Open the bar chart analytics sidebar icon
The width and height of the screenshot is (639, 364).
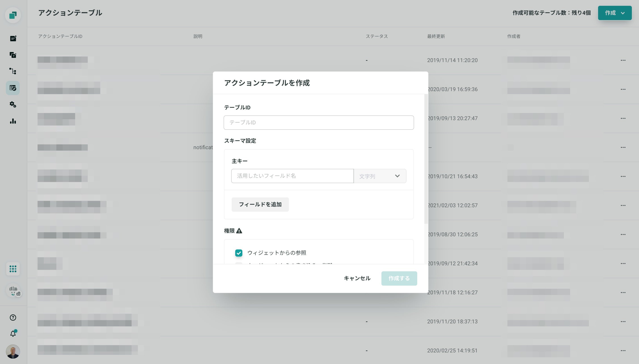[x=13, y=121]
